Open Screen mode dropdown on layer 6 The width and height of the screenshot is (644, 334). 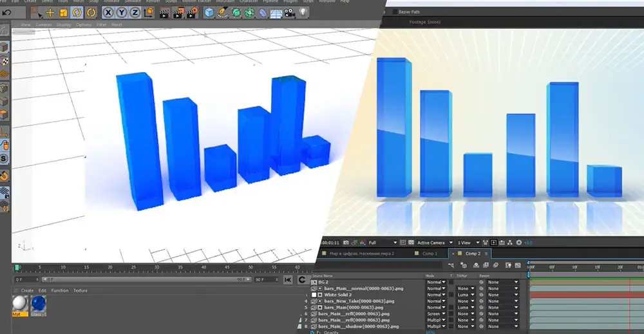[x=436, y=314]
